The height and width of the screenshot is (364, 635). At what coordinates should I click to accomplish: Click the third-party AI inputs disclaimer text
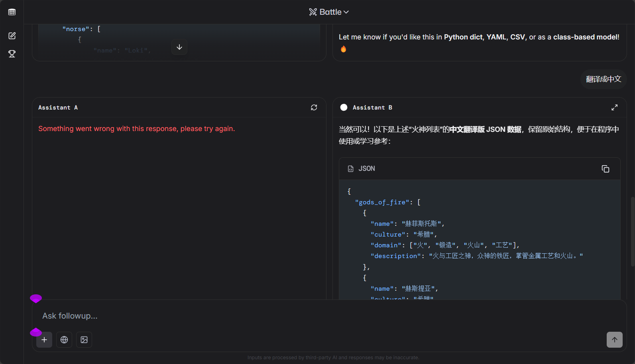tap(333, 358)
